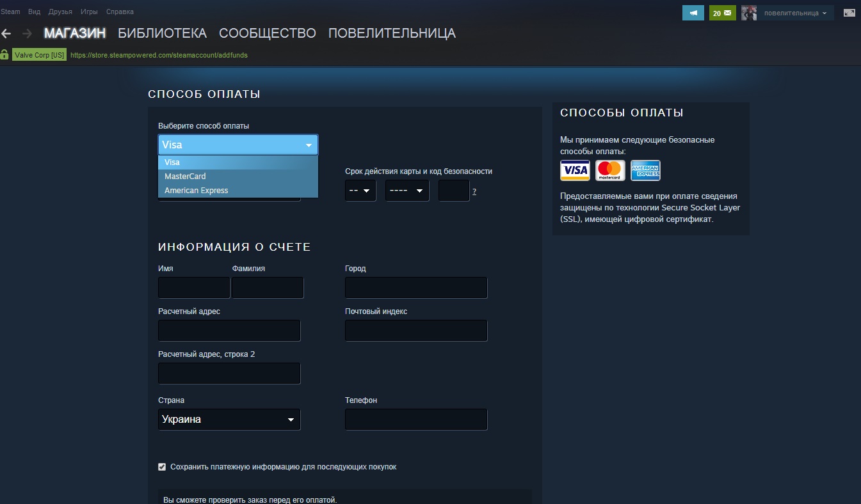Go to the СООБЩЕСТВО tab
Screen dimensions: 861x504
tap(268, 33)
